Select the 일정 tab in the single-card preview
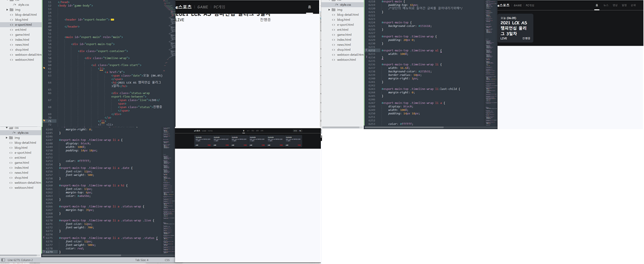 624,5
